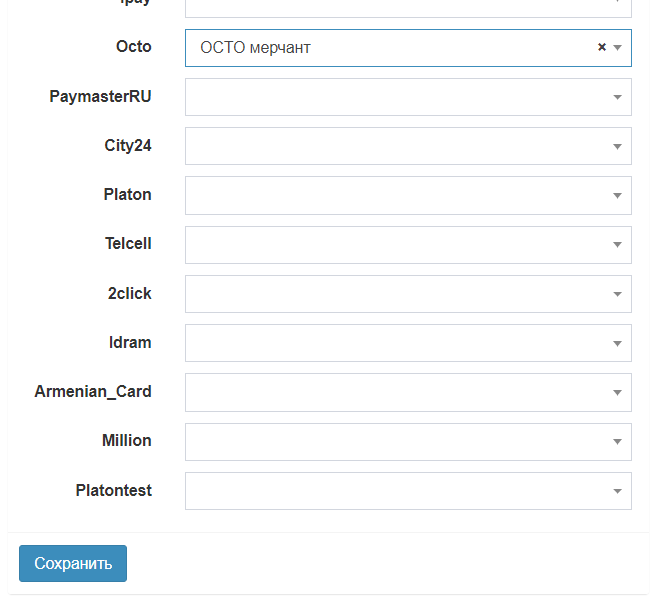Screen dimensions: 657x606
Task: Expand the Armenian_Card dropdown
Action: (408, 392)
